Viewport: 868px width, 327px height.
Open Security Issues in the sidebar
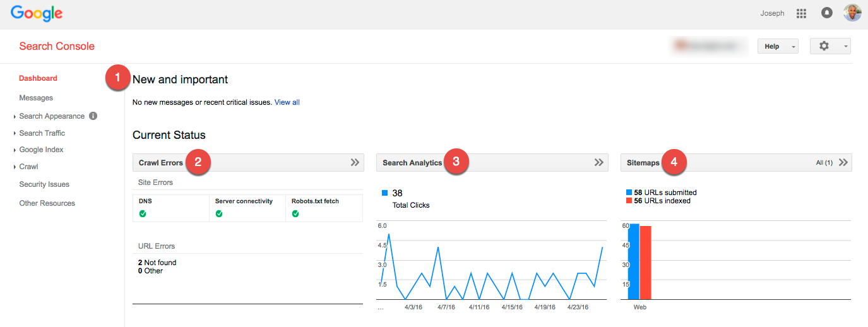coord(44,184)
